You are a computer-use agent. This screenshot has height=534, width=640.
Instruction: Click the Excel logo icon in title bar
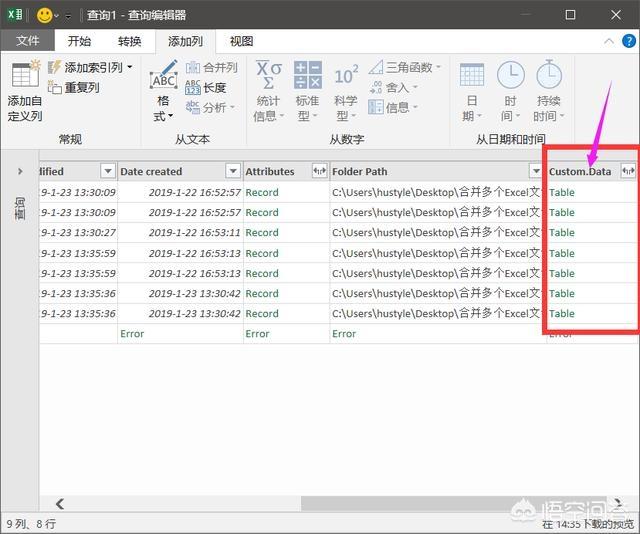(15, 15)
